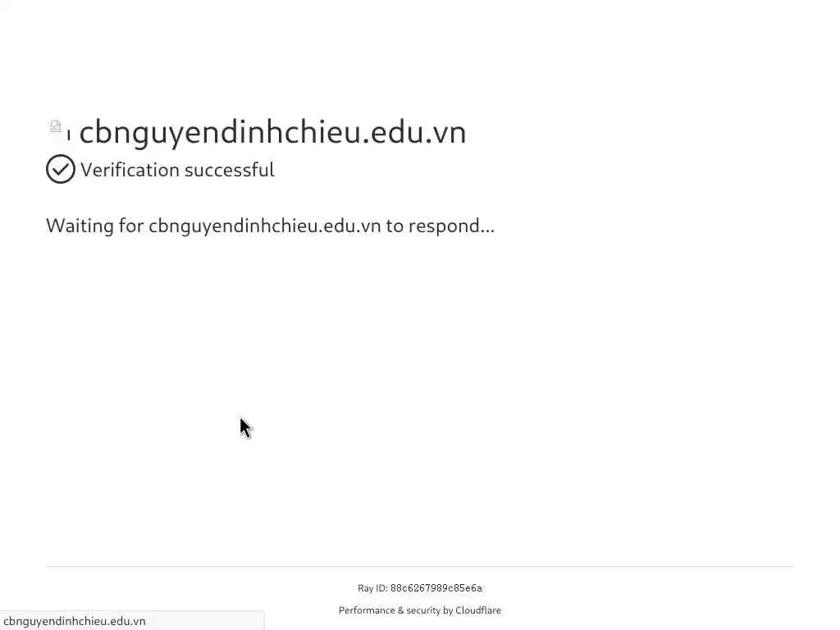This screenshot has width=840, height=630.
Task: Click the "Waiting for cbnguyendinhchieu.edu.vn to respond..." message
Action: point(271,226)
